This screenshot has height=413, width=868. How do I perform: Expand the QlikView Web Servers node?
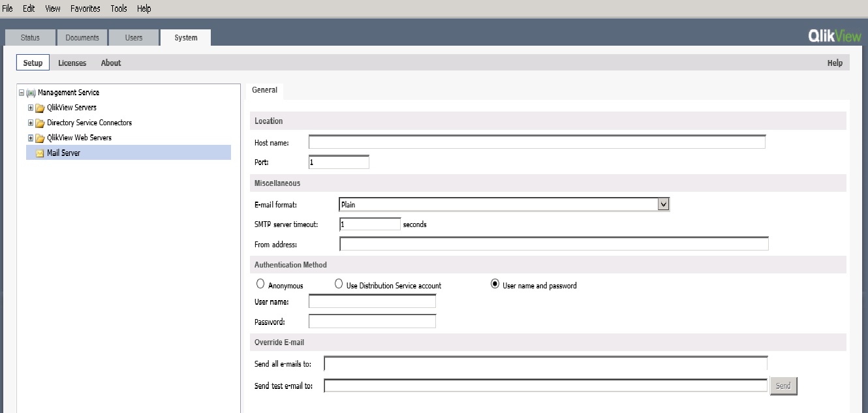click(x=31, y=138)
